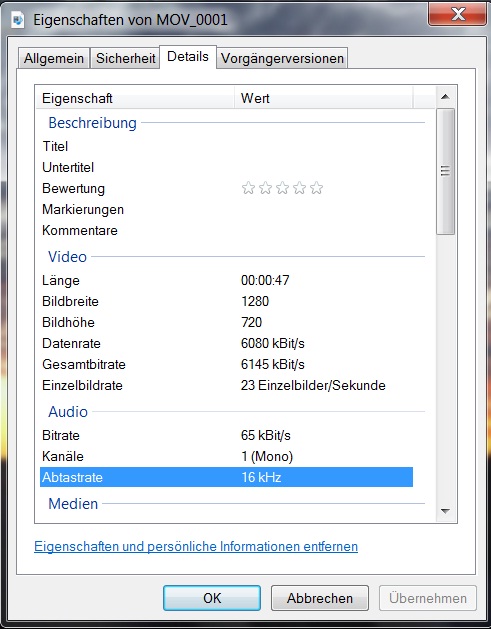Switch to the Allgemein tab
Image resolution: width=491 pixels, height=629 pixels.
point(54,58)
